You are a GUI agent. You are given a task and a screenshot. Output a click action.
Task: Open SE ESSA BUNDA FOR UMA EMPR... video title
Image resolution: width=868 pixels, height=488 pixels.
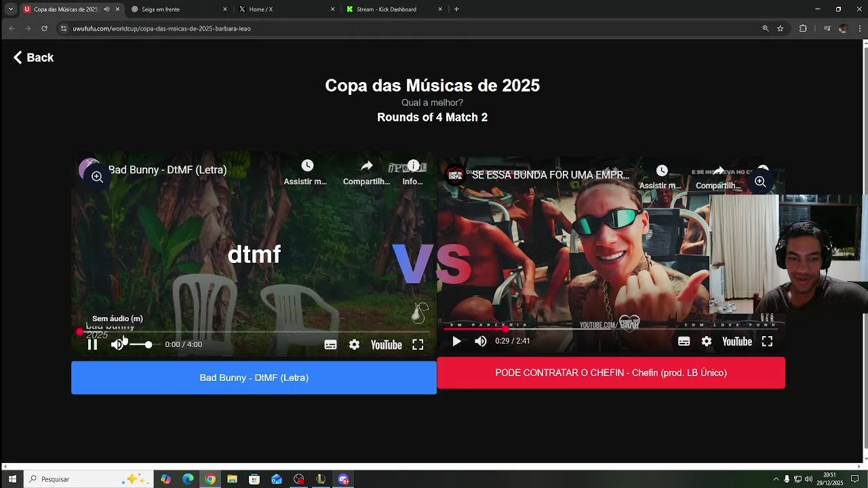click(x=551, y=175)
